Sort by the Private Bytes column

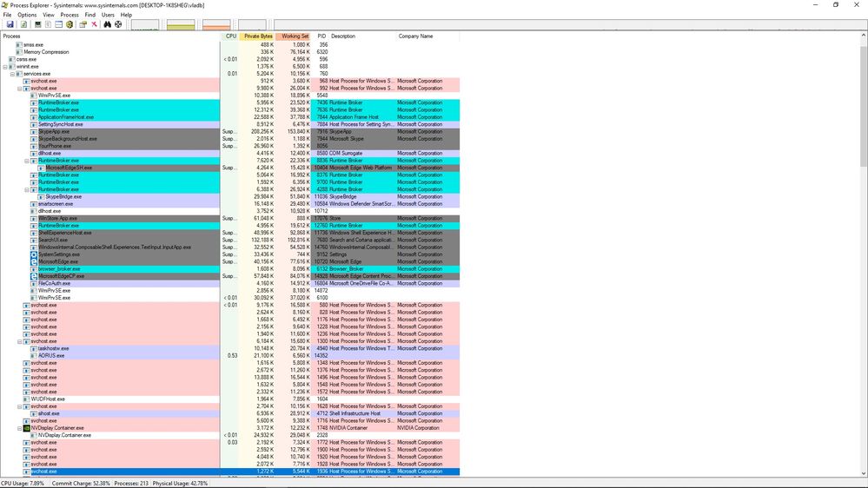pyautogui.click(x=257, y=36)
